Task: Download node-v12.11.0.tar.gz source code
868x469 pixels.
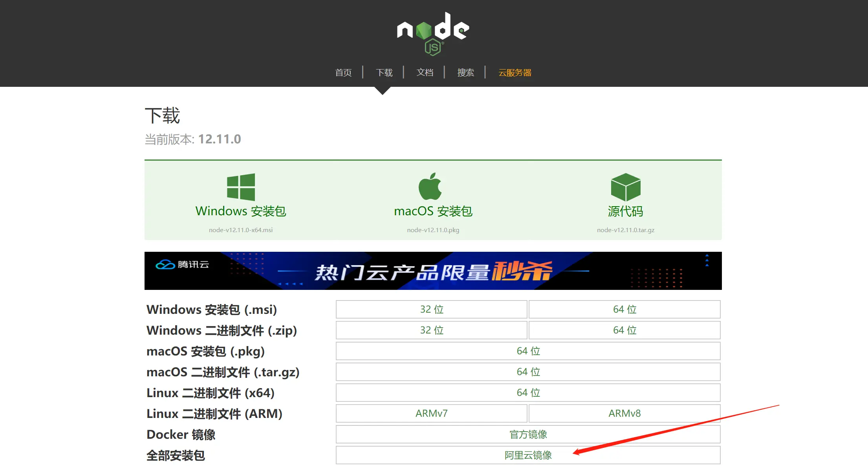Action: pyautogui.click(x=626, y=230)
